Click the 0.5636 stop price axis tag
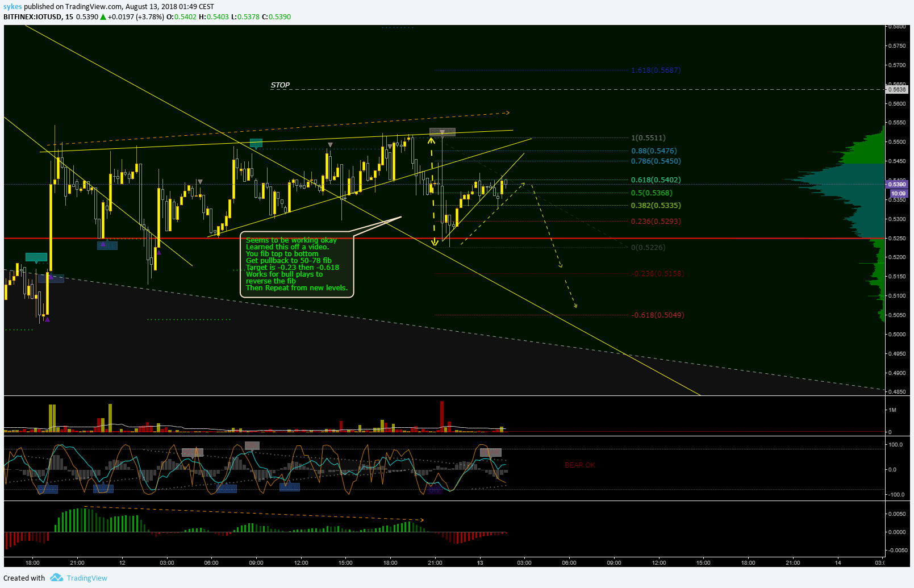Screen dimensions: 914x588 coord(897,90)
